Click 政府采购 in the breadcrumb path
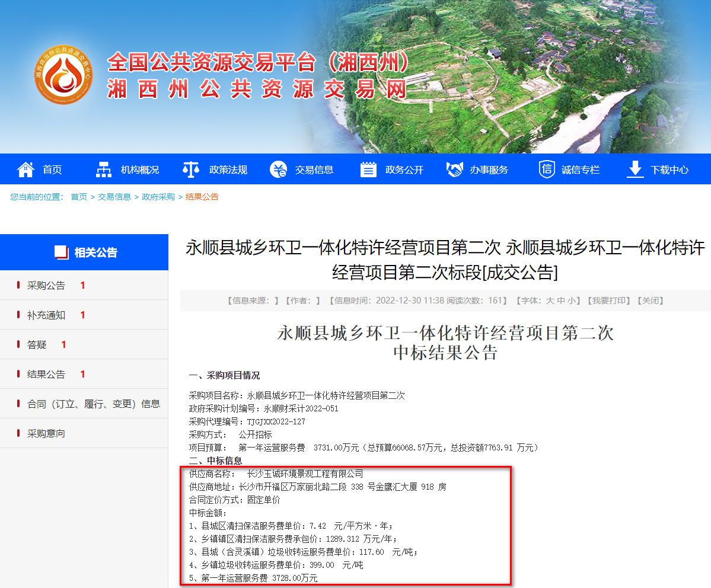 tap(158, 197)
